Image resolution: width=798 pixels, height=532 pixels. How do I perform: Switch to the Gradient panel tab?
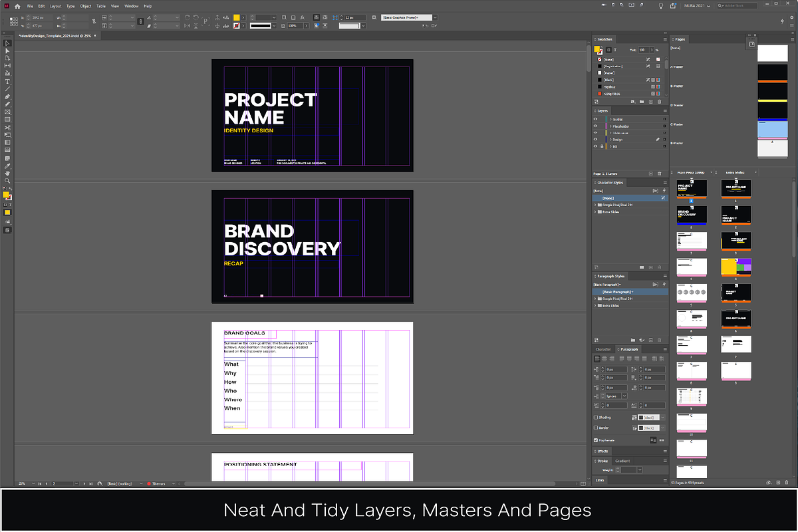622,460
